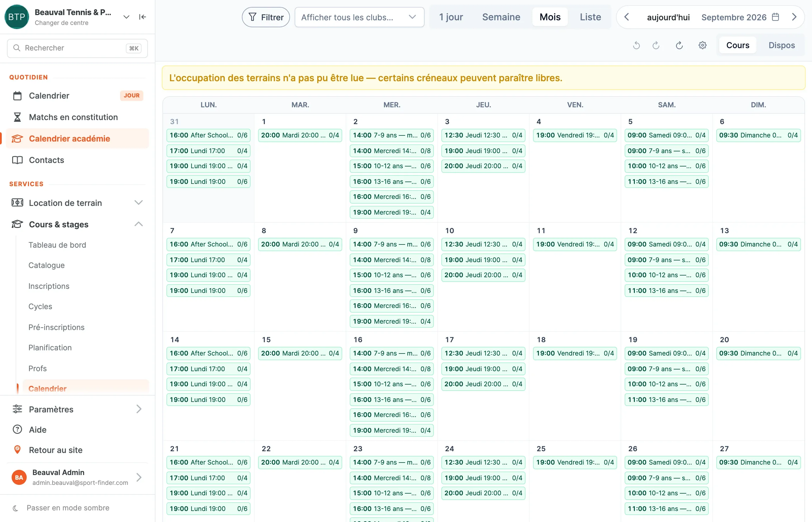
Task: Click the BTP club logo avatar
Action: click(17, 17)
